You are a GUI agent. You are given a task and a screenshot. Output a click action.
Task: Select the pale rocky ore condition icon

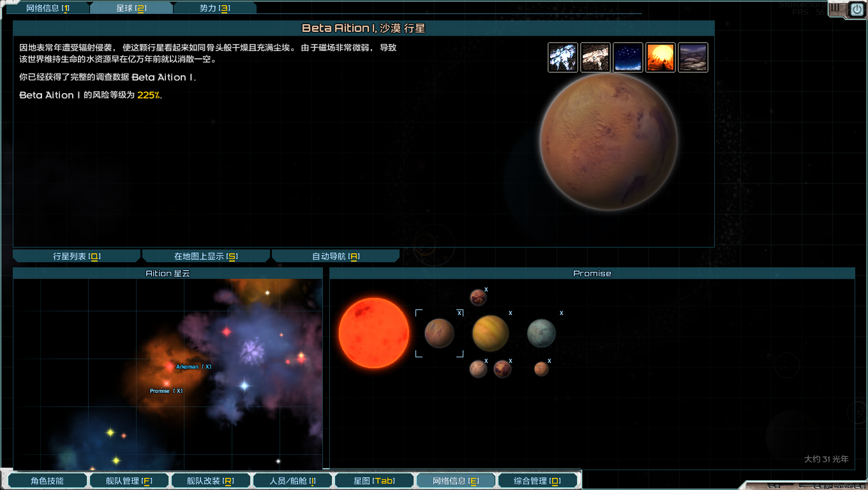point(595,57)
